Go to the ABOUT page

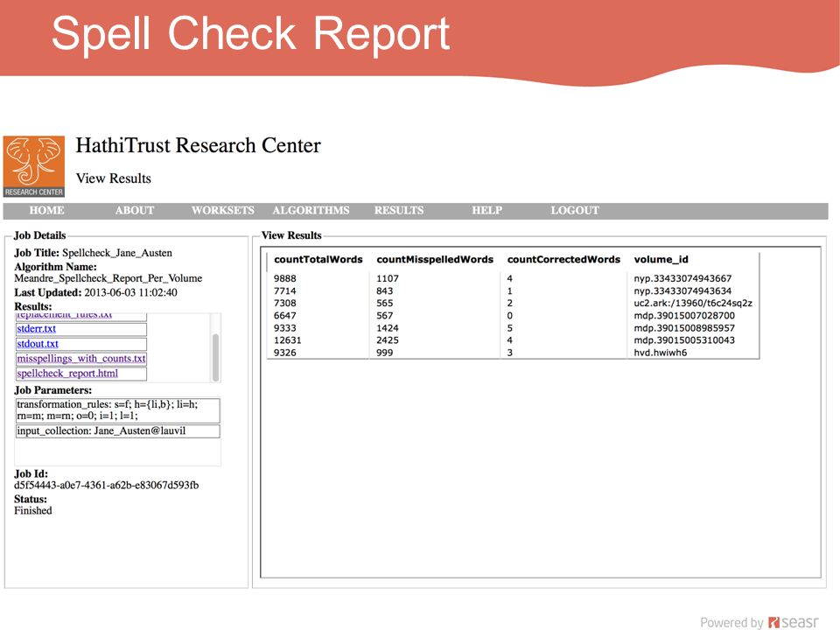(135, 211)
